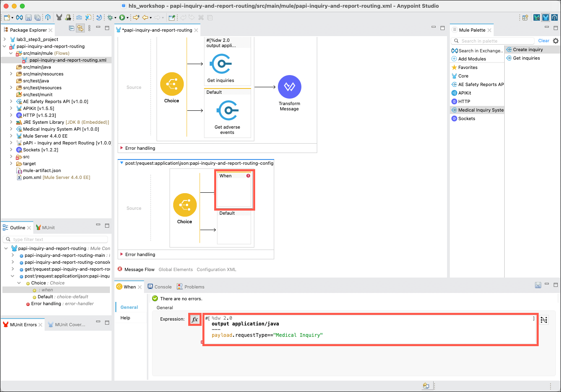Select mule-artifact.json file
This screenshot has height=392, width=561.
39,170
